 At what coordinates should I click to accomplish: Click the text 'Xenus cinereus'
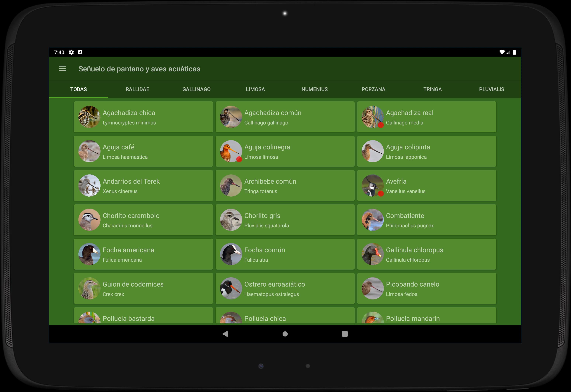(x=120, y=191)
